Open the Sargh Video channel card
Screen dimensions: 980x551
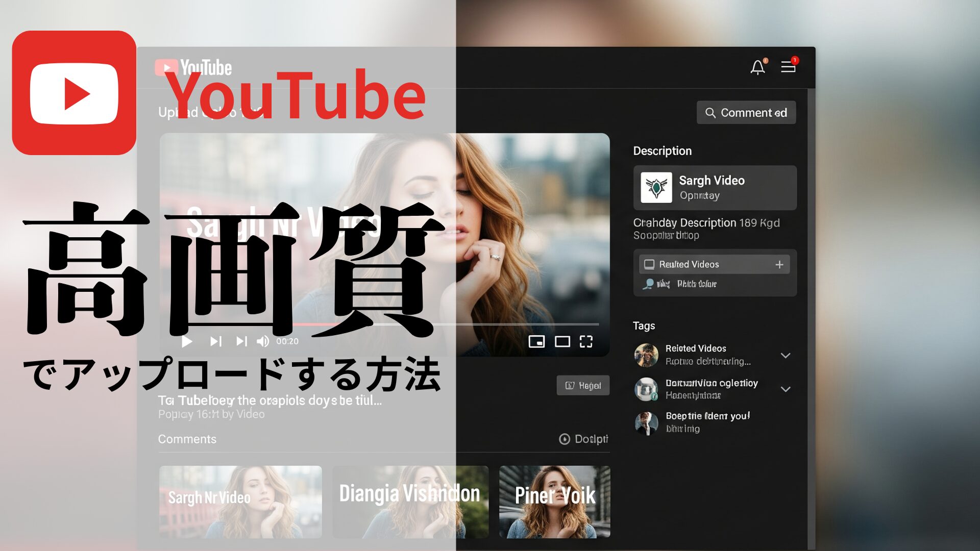click(x=715, y=188)
